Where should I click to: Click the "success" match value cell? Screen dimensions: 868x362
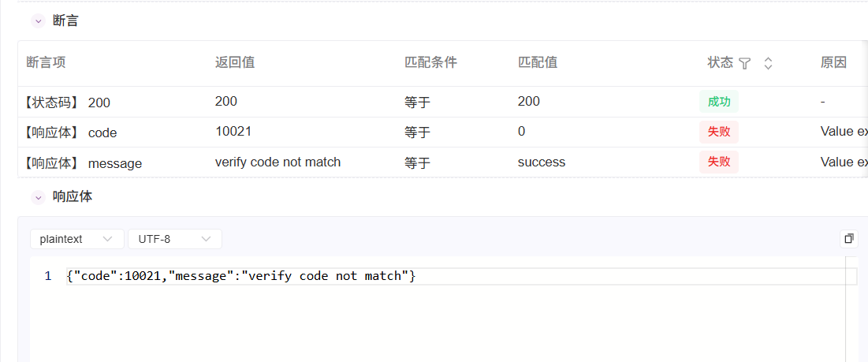pyautogui.click(x=541, y=162)
